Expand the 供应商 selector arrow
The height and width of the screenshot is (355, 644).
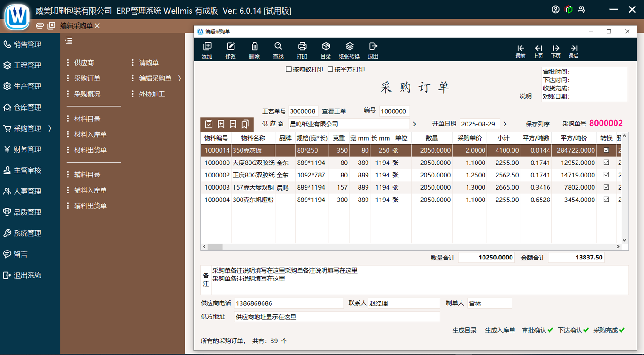(414, 124)
